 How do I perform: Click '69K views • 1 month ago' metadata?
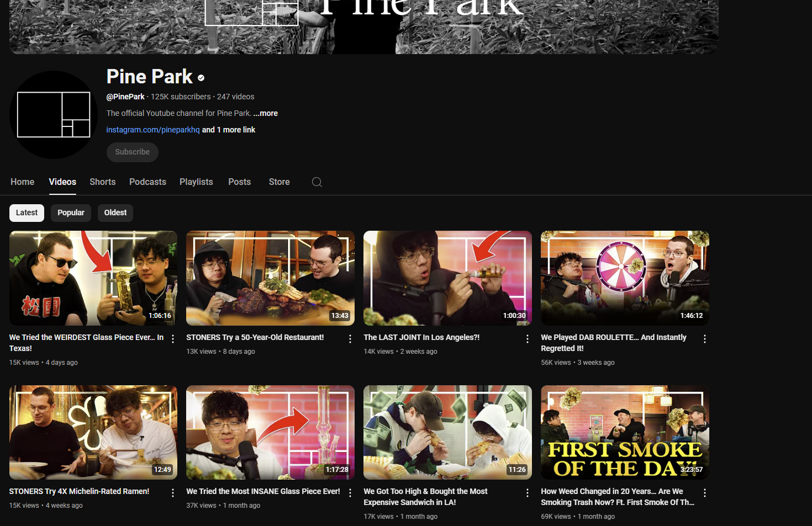click(578, 517)
